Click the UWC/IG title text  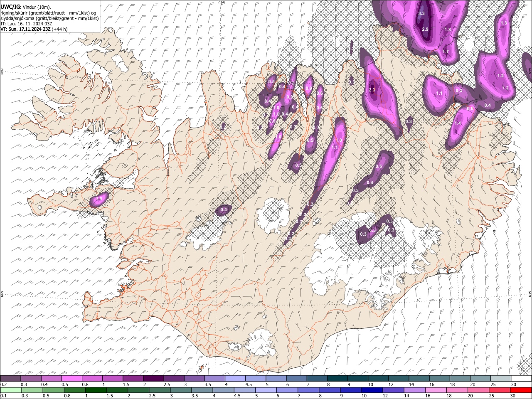click(10, 7)
